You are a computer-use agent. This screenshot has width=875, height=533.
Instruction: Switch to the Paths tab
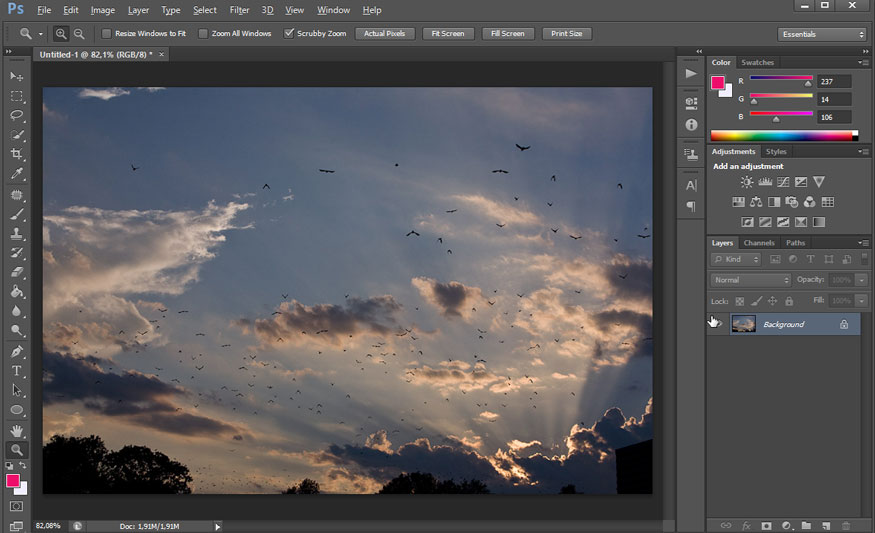795,243
